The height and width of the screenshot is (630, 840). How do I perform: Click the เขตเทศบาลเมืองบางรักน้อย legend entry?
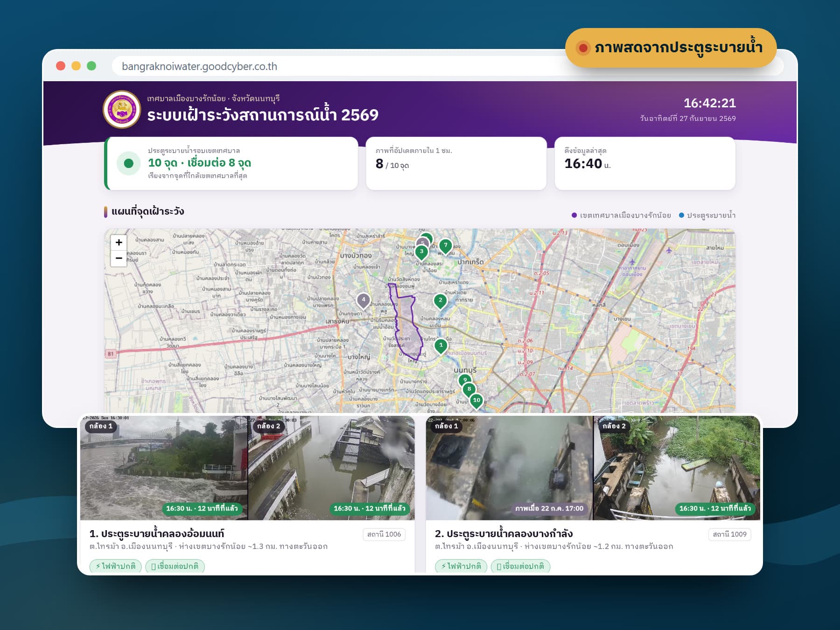pos(621,215)
